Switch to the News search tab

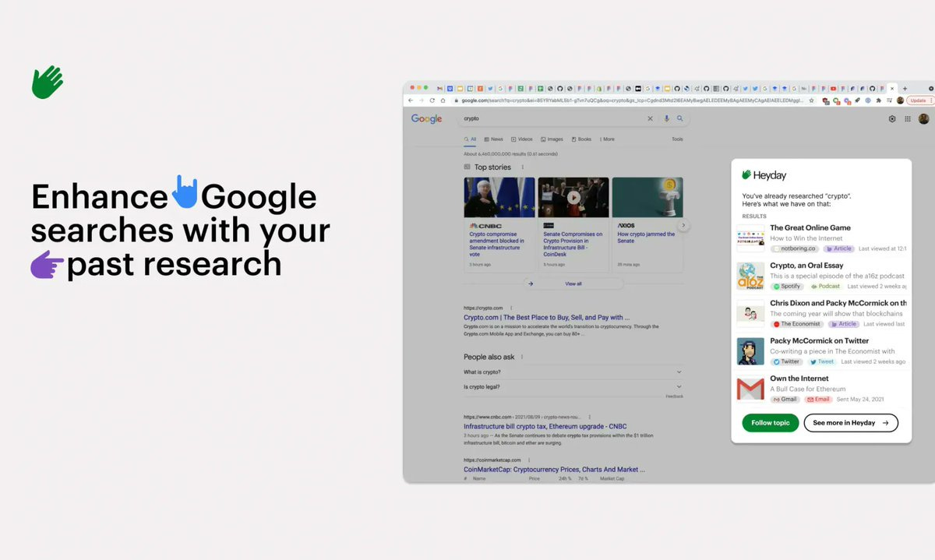(494, 139)
